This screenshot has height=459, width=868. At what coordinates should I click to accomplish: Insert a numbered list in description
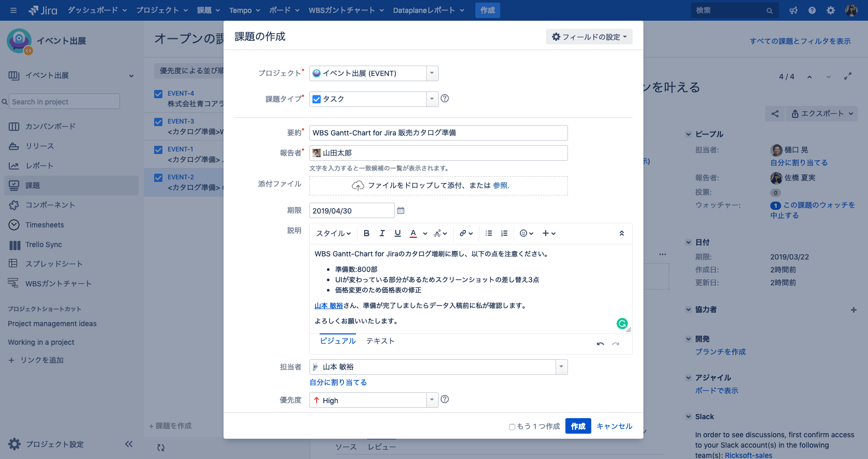tap(504, 233)
